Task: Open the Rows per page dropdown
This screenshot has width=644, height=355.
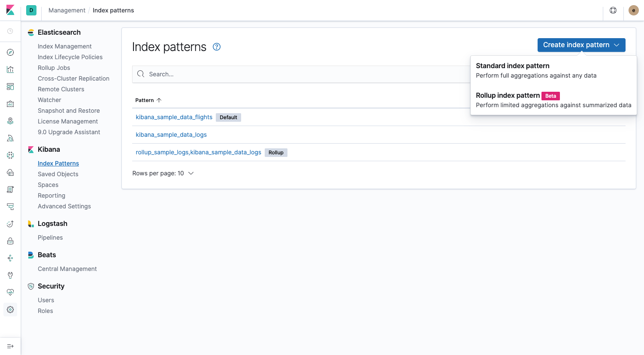Action: 163,173
